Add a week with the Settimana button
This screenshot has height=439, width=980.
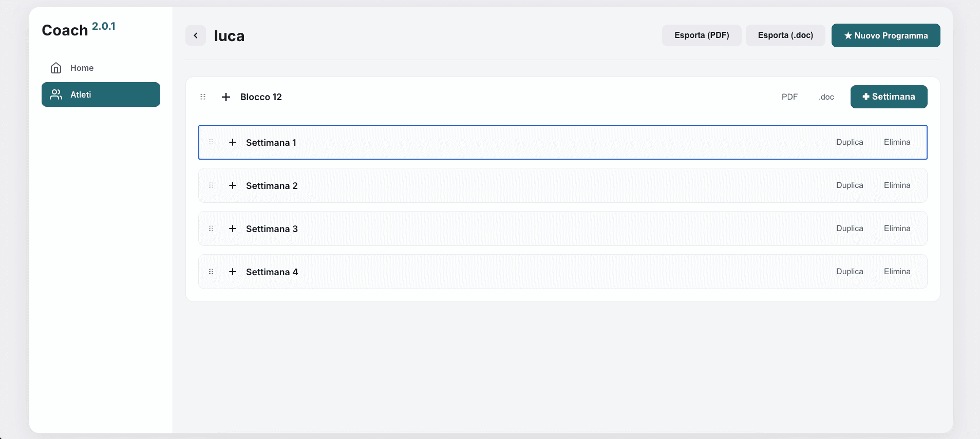click(889, 97)
